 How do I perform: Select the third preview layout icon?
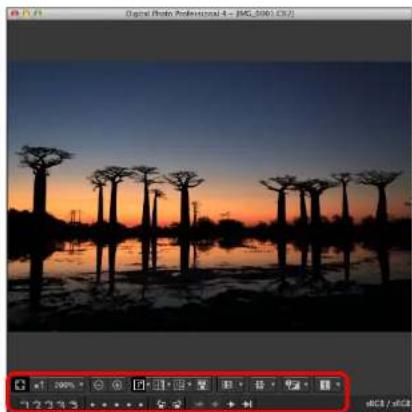(x=179, y=385)
